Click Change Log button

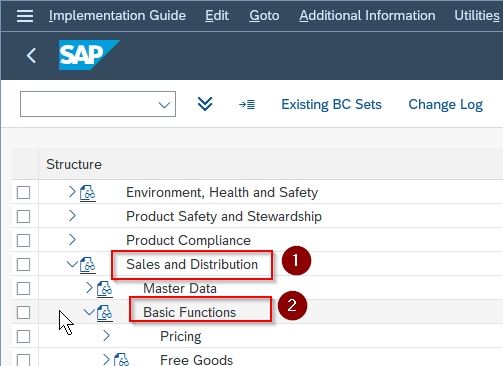[445, 105]
